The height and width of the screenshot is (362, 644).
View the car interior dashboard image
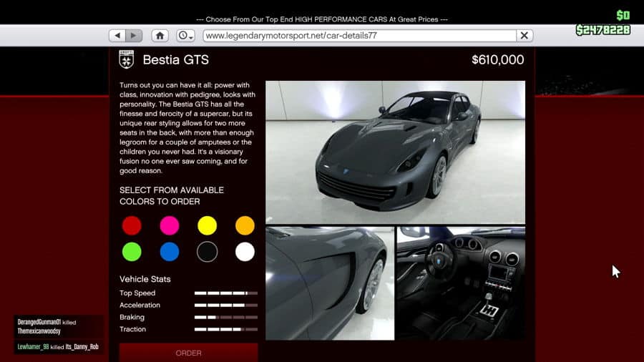pos(461,283)
